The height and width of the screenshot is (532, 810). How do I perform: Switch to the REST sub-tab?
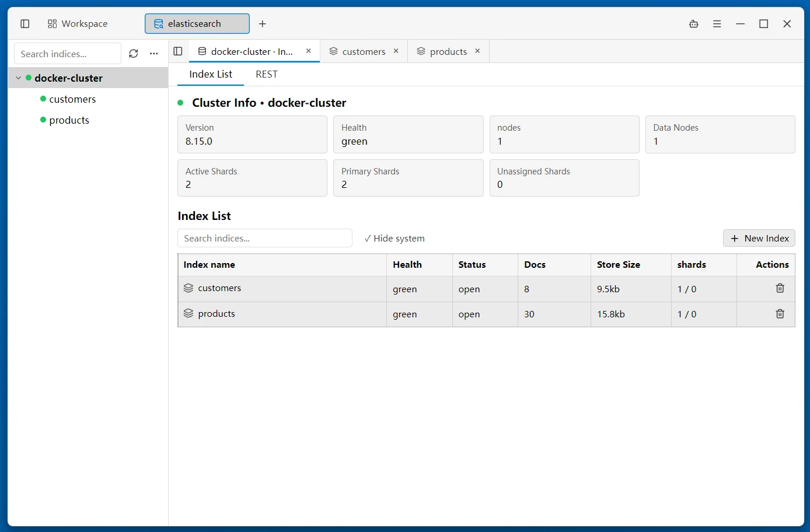click(x=267, y=74)
